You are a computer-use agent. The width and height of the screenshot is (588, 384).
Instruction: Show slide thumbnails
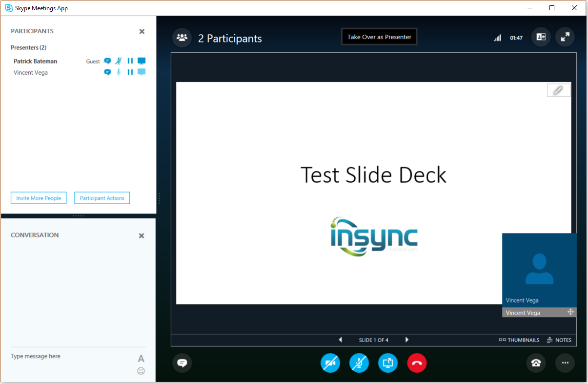(x=519, y=340)
